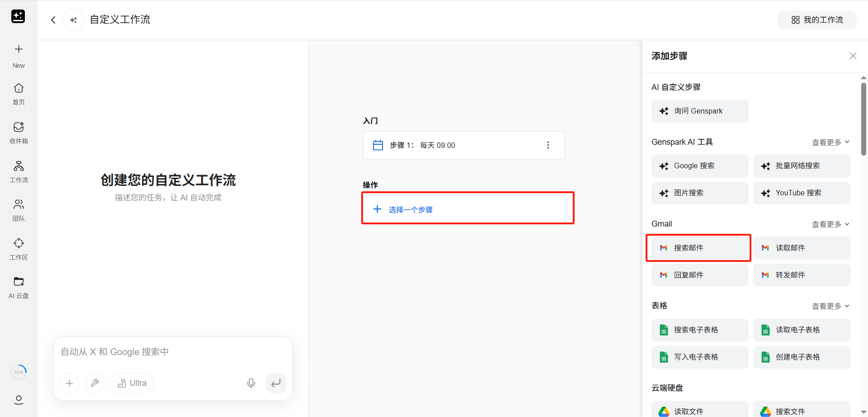868x417 pixels.
Task: Close the 添加步骤 panel
Action: 853,56
